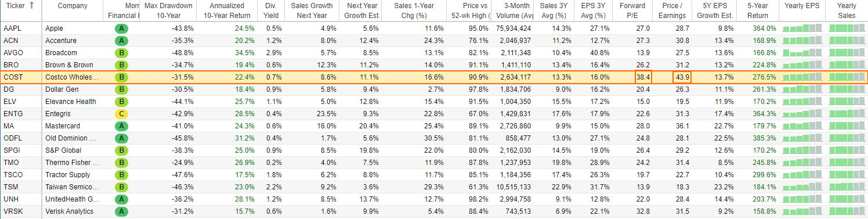Click Entegris yellow C financial health badge

coord(122,114)
